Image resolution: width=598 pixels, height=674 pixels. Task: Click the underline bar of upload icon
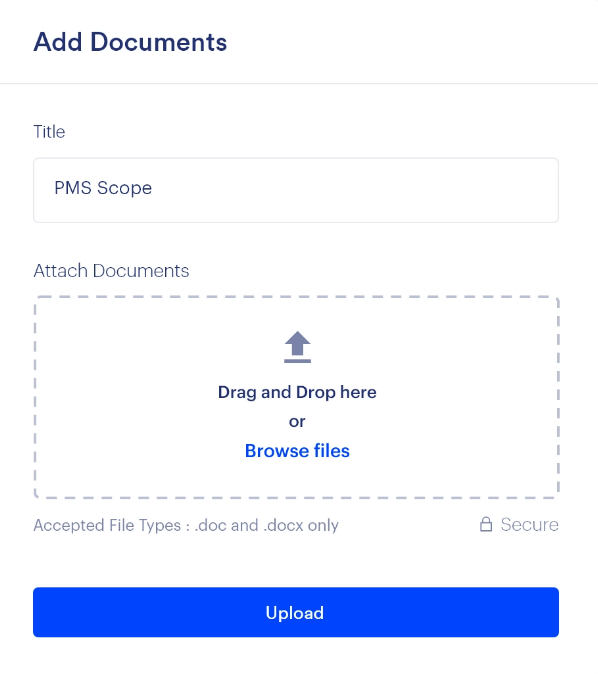tap(297, 361)
